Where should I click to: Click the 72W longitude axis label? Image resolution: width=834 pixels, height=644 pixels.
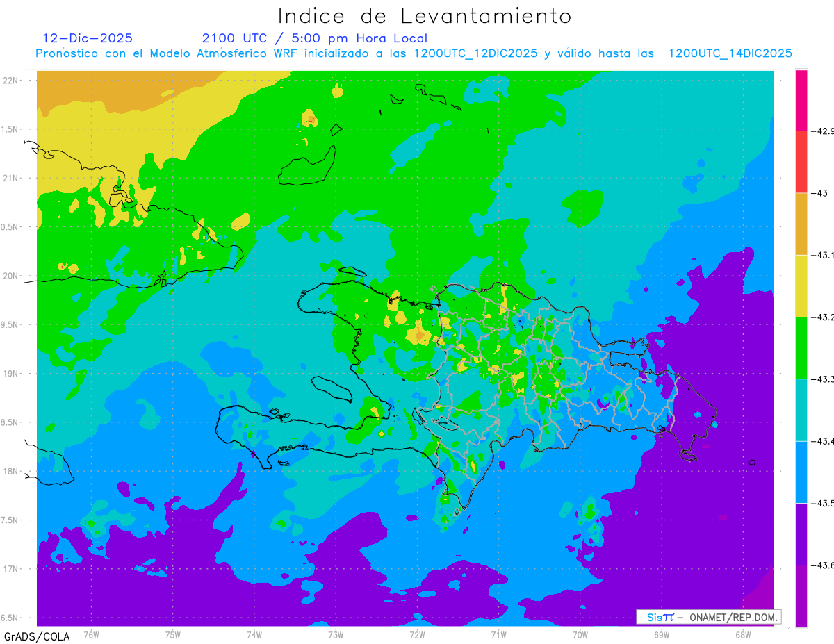417,634
